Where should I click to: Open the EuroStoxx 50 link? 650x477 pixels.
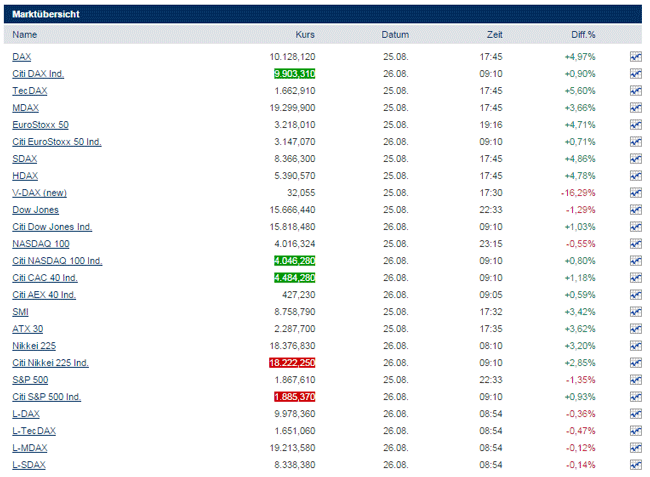point(41,125)
